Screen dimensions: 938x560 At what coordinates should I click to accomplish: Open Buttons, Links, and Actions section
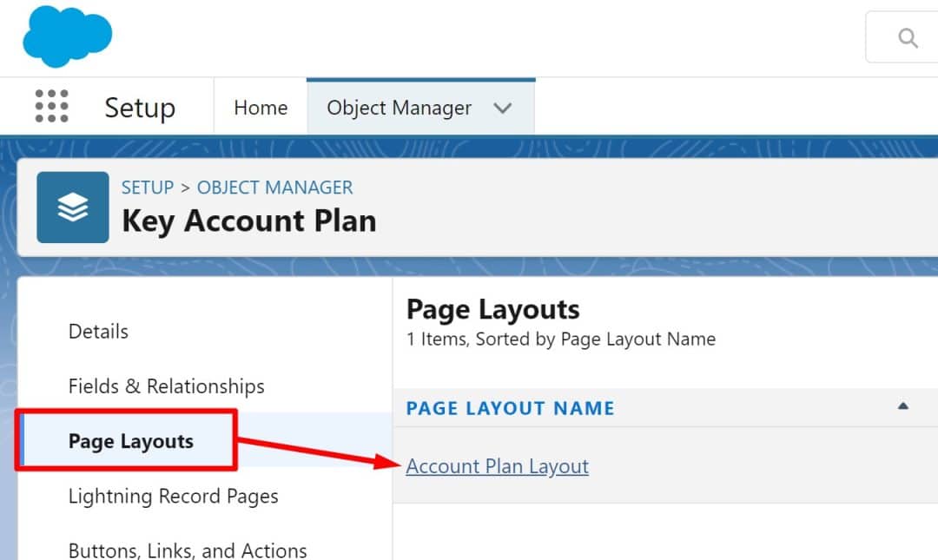187,549
